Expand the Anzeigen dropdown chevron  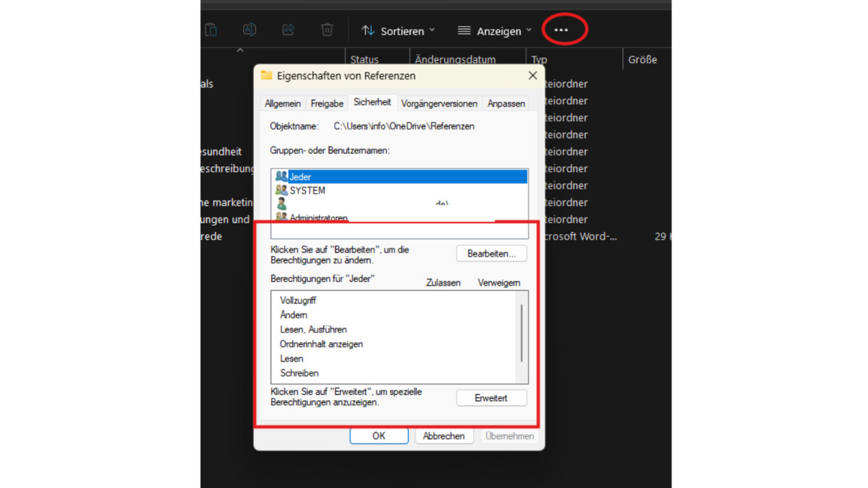tap(530, 30)
